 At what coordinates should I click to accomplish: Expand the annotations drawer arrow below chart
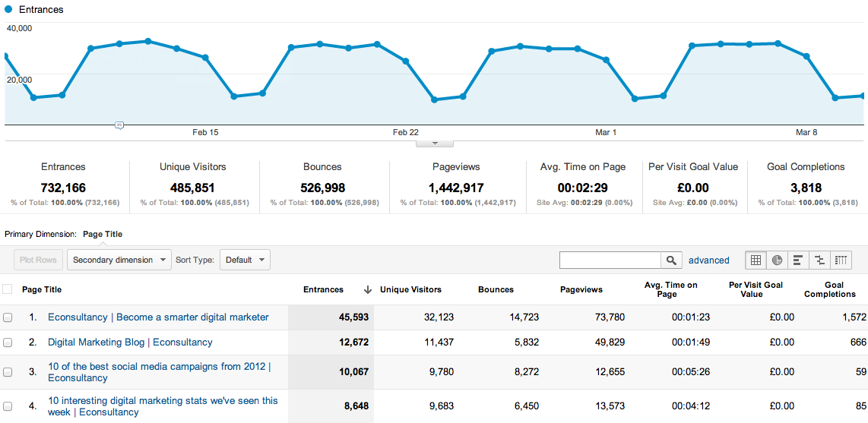click(435, 143)
